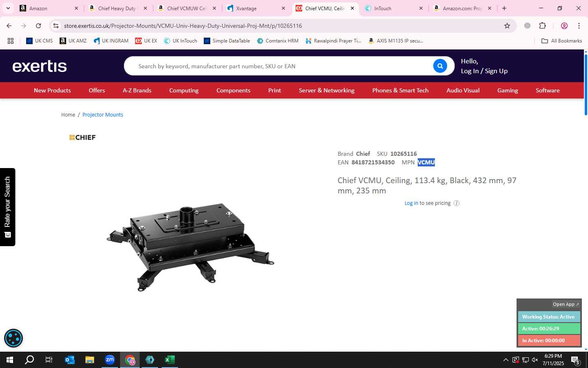Open the Server & Networking menu

(x=327, y=90)
